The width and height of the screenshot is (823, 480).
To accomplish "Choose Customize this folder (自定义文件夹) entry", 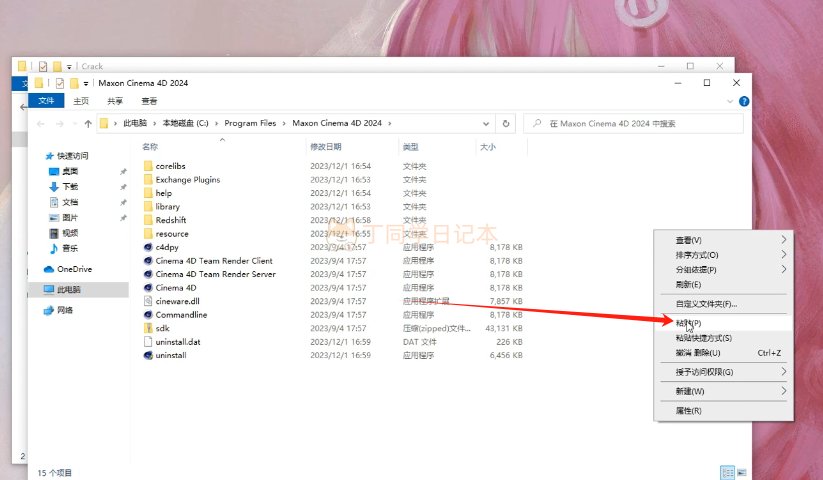I will pos(723,304).
